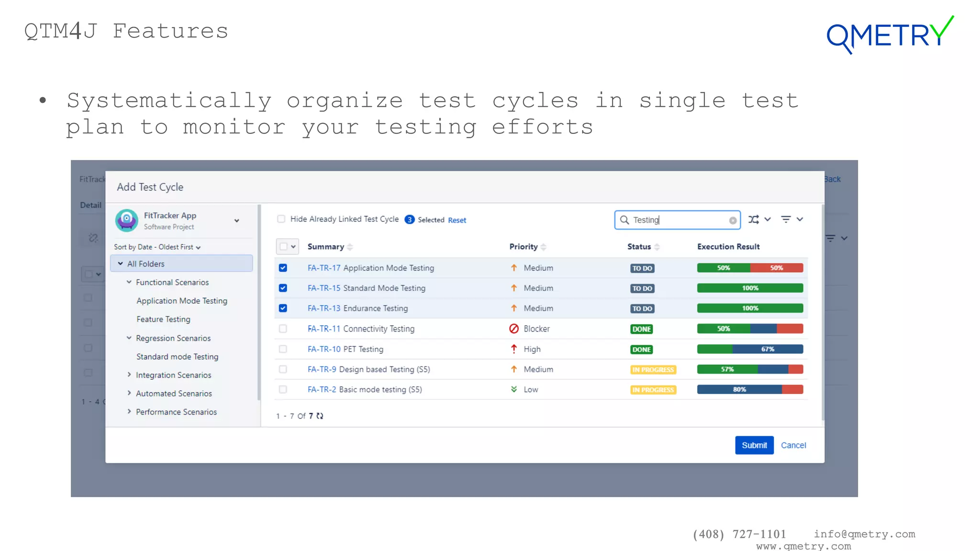
Task: Click the filter icon in the dialog toolbar
Action: [x=786, y=220]
